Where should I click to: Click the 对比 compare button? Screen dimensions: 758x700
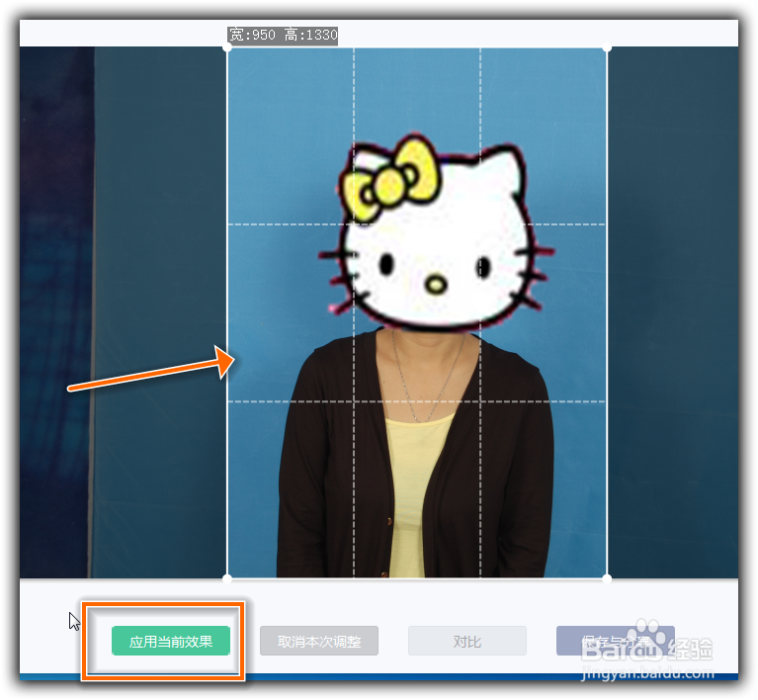(x=467, y=641)
